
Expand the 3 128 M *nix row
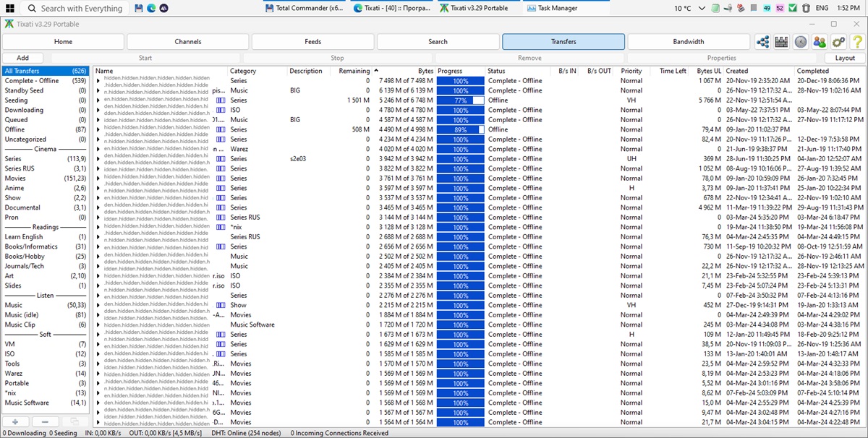[98, 227]
